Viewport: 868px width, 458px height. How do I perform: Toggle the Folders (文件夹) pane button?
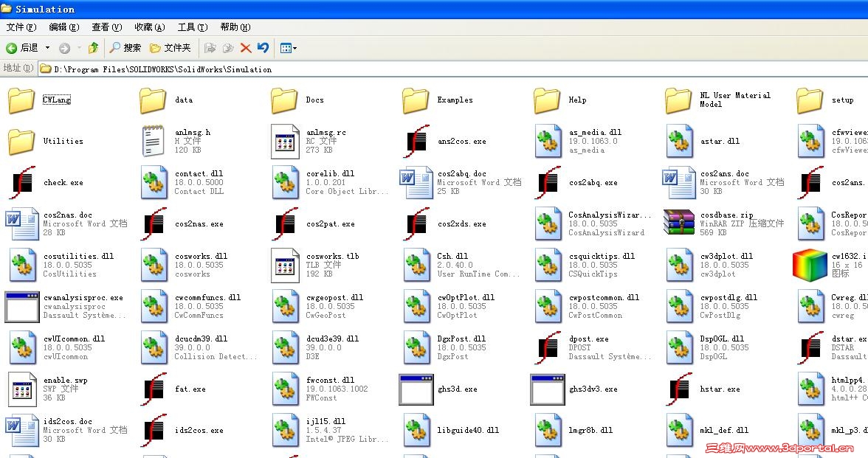point(170,48)
